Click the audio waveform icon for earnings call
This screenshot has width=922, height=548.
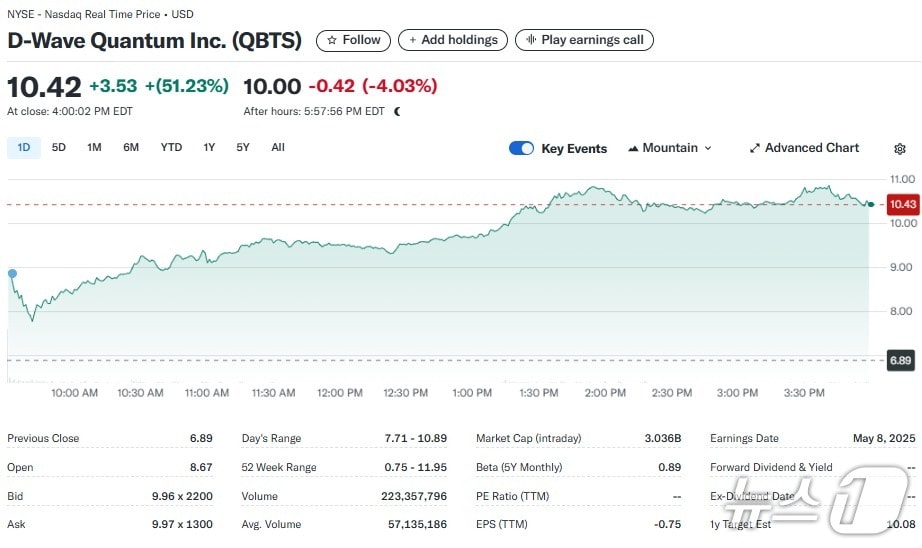[x=531, y=40]
